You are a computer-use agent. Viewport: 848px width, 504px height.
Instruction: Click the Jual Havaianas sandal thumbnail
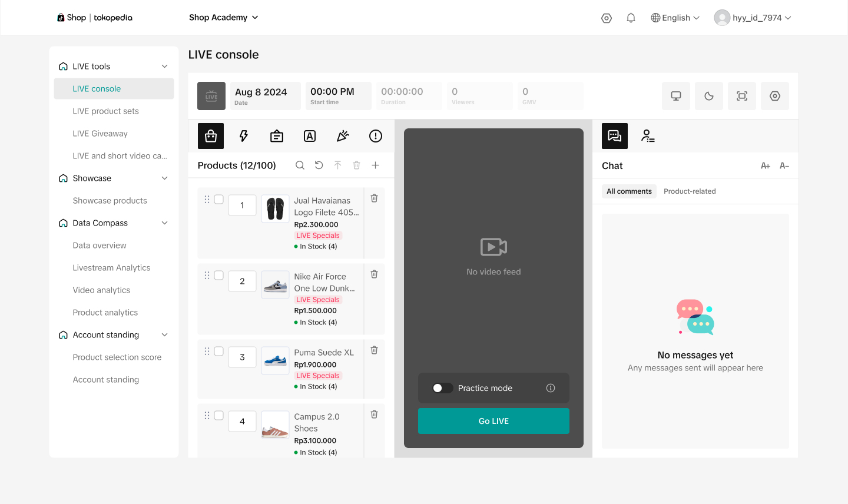click(x=275, y=209)
